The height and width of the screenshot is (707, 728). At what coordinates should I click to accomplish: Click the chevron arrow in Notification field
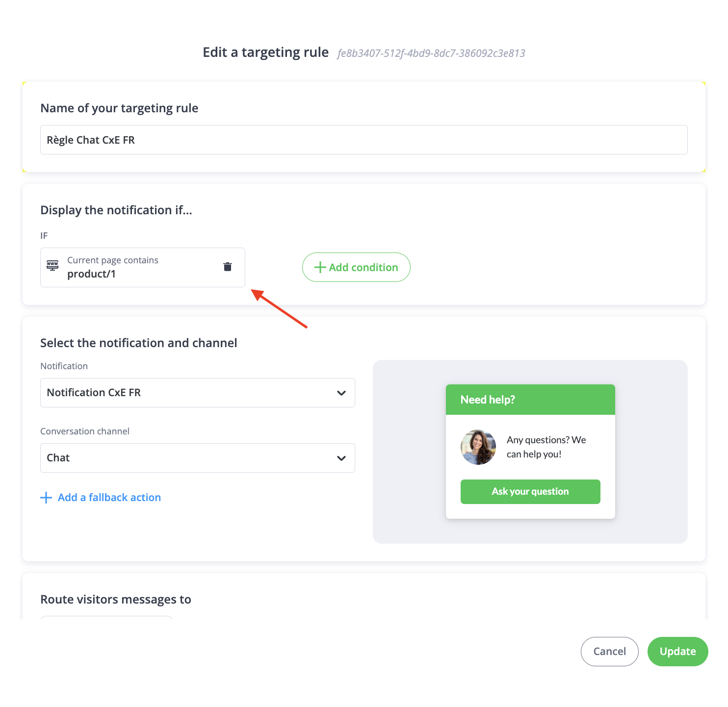tap(341, 393)
